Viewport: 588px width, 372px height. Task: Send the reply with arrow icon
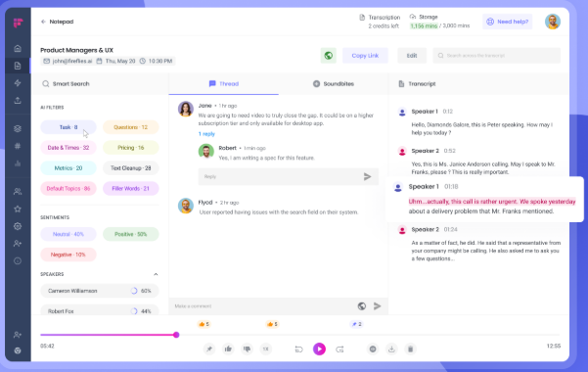pyautogui.click(x=368, y=176)
